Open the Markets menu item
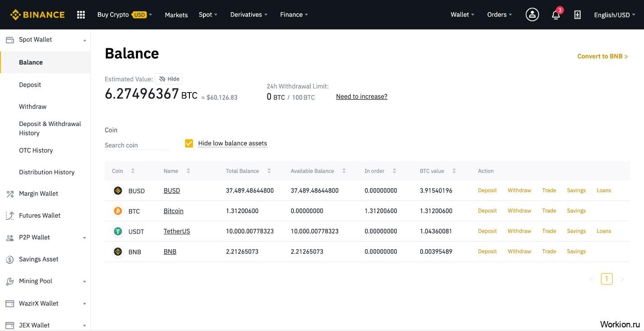Image resolution: width=644 pixels, height=331 pixels. [176, 15]
